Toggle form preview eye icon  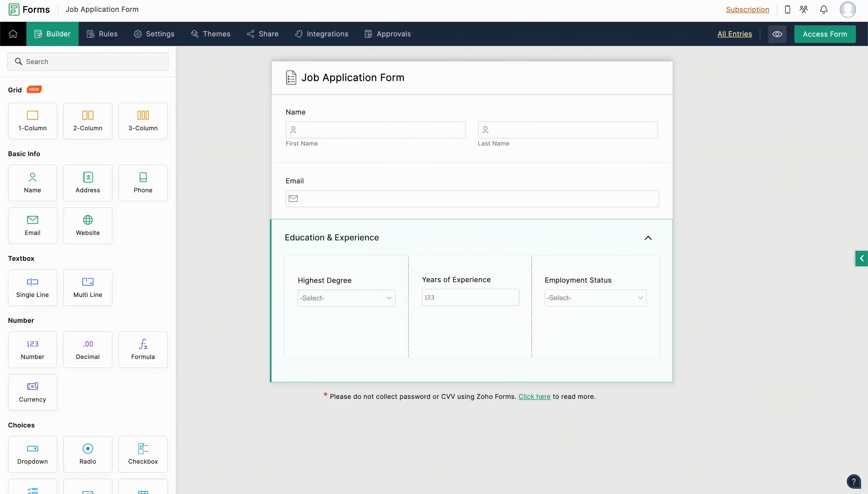point(777,34)
